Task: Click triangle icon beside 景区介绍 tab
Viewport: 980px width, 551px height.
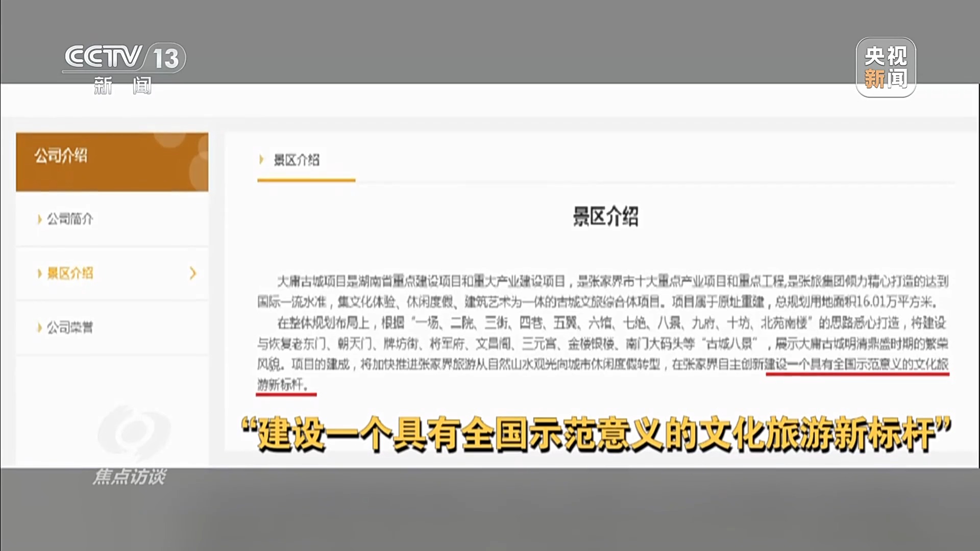Action: (261, 160)
